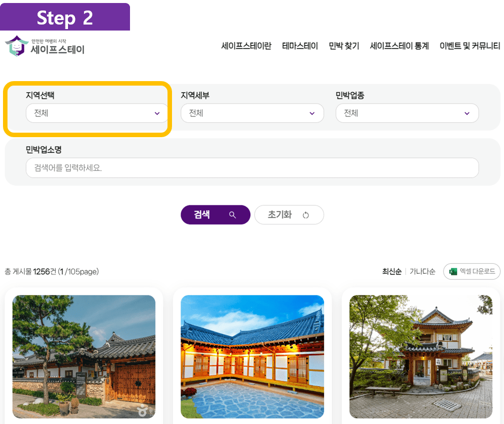Download results via 엑셀 다운로드
This screenshot has width=504, height=424.
(471, 271)
